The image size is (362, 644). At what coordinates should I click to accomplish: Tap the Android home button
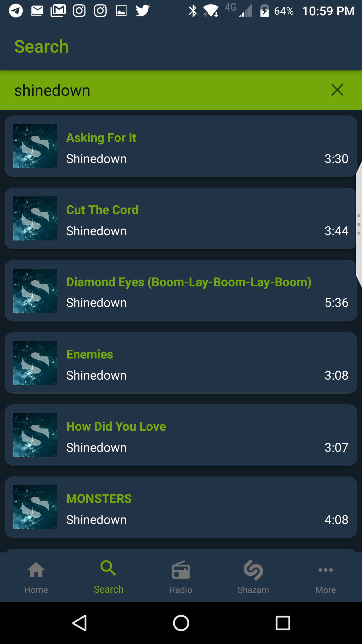pyautogui.click(x=181, y=623)
